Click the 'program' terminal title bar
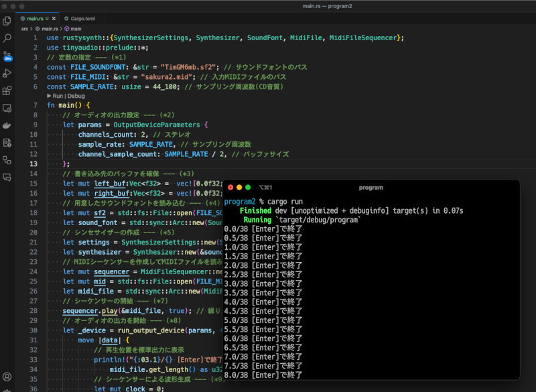 pyautogui.click(x=371, y=188)
